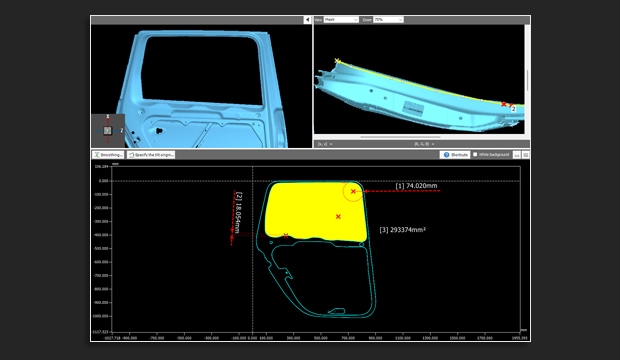Viewport: 620px width, 360px height.
Task: Open the Zoom dropdown showing 75%
Action: point(388,19)
